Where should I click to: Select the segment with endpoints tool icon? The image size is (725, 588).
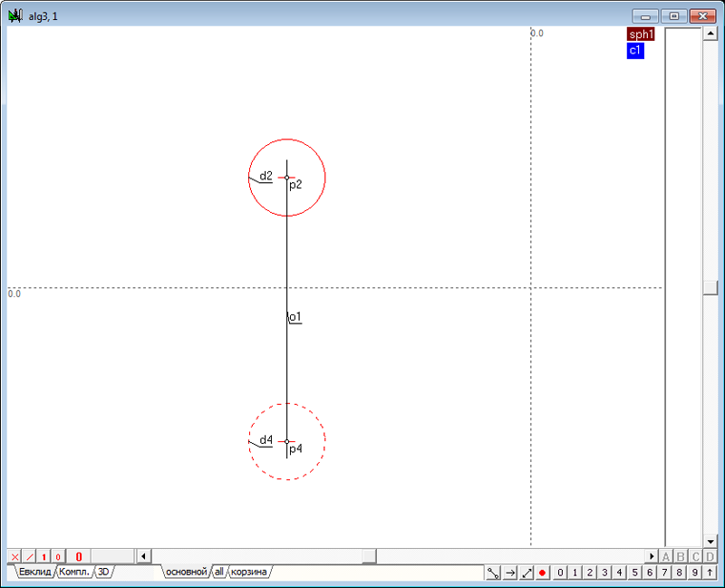pyautogui.click(x=493, y=573)
